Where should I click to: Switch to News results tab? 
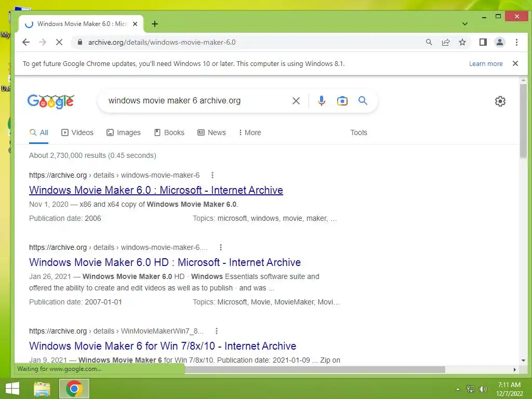(212, 132)
